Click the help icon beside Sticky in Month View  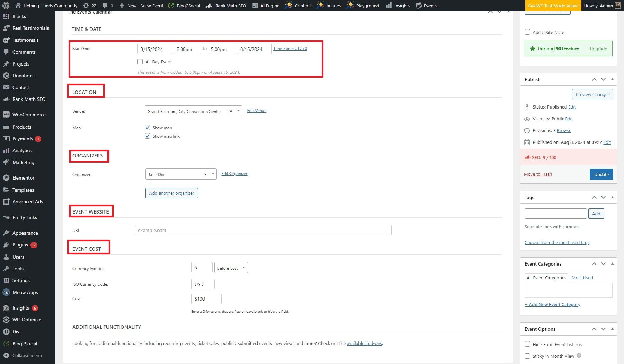(x=579, y=356)
